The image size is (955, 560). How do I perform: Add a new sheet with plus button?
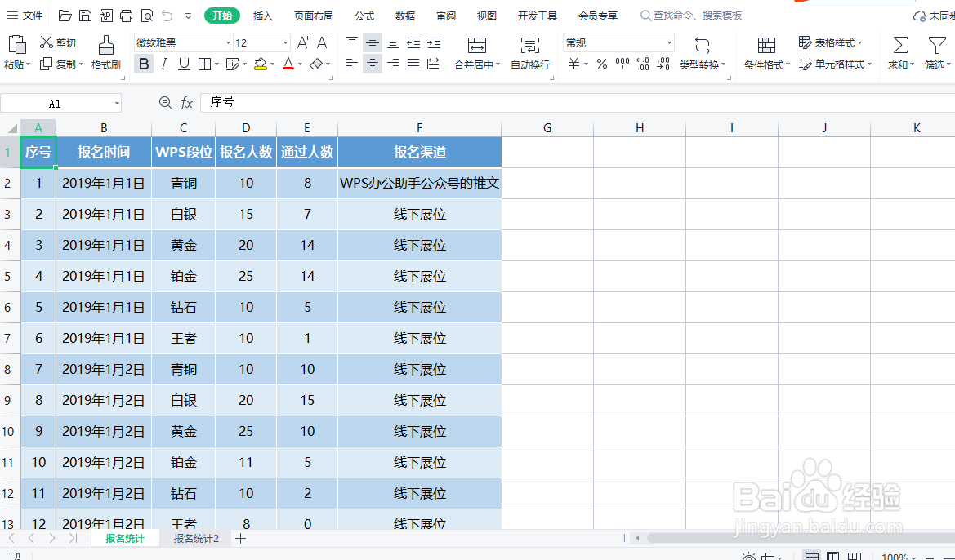240,539
